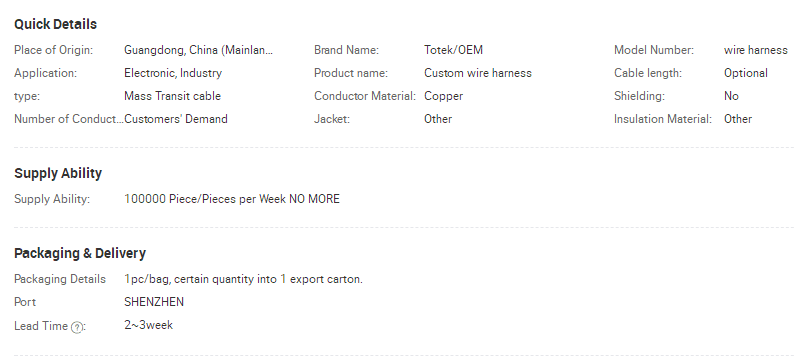Image resolution: width=795 pixels, height=361 pixels.
Task: Click the Packaging & Delivery heading
Action: [80, 253]
